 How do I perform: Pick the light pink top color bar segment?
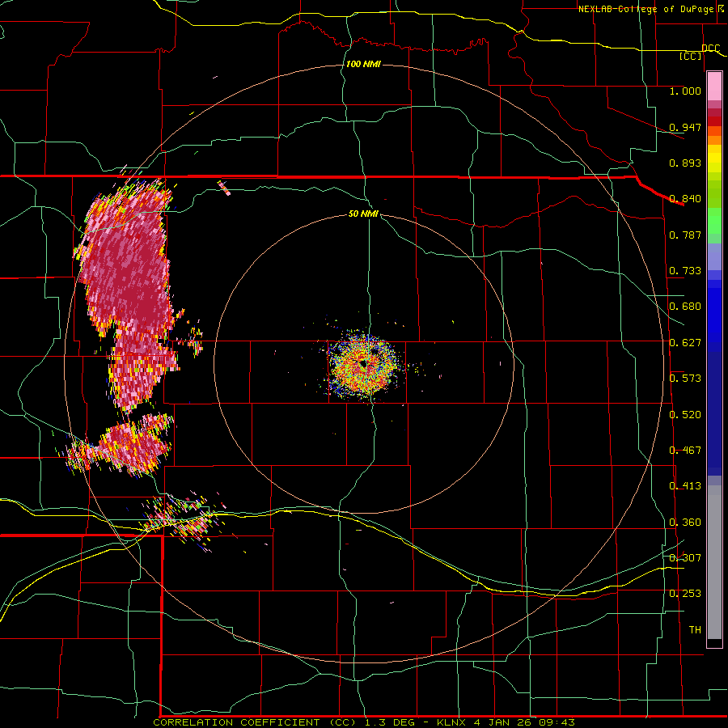pyautogui.click(x=714, y=87)
